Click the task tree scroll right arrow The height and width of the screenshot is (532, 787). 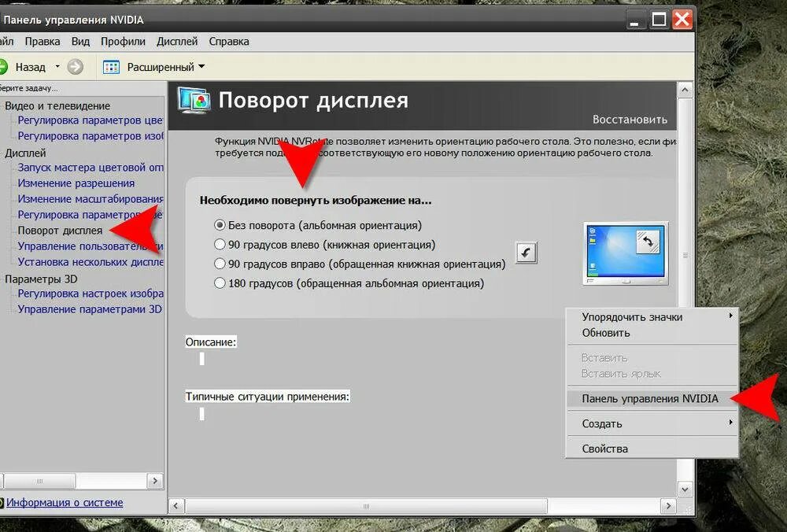155,481
